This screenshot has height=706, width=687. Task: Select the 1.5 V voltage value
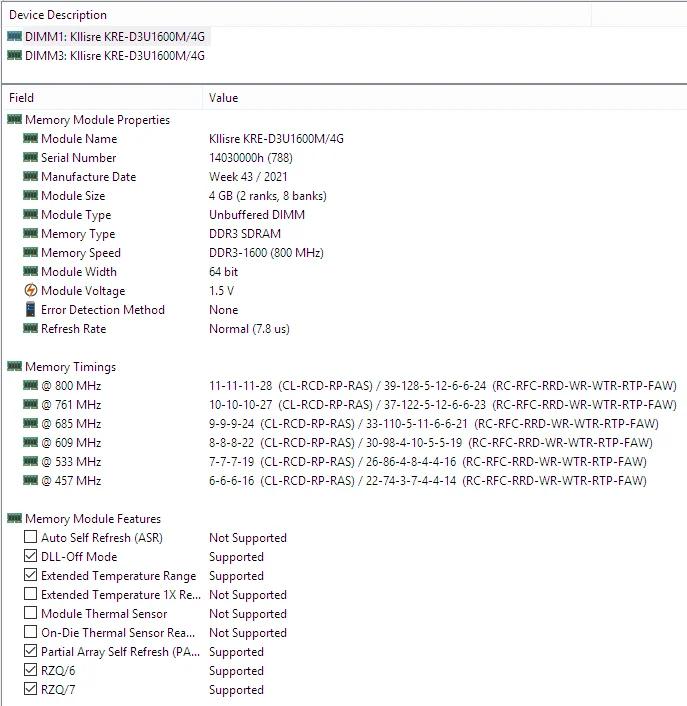point(221,291)
